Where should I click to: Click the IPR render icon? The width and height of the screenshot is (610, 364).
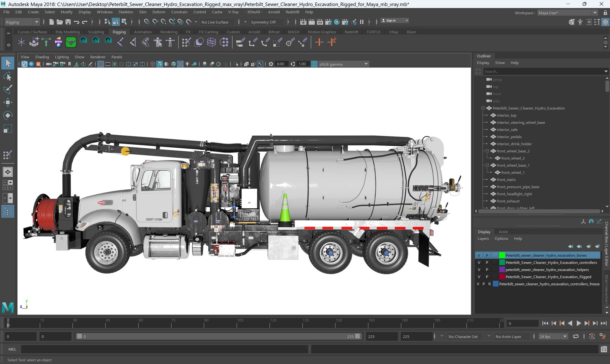click(x=320, y=22)
